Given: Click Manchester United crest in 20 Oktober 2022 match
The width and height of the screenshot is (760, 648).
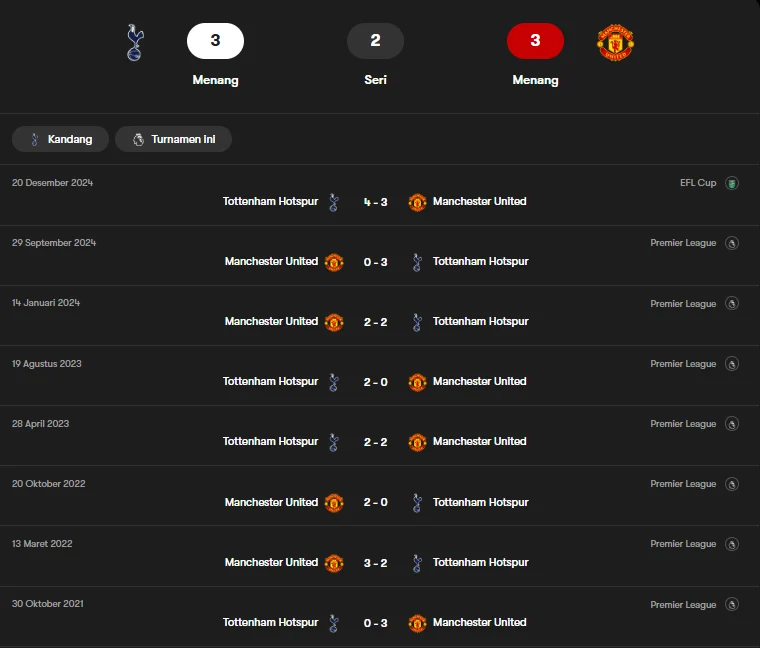Looking at the screenshot, I should click(x=334, y=502).
